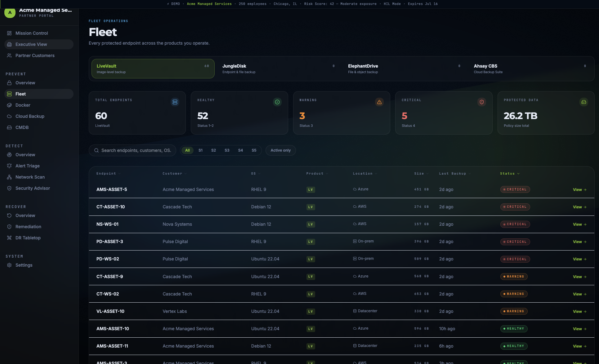Click the Protected Data drive icon

pos(584,102)
